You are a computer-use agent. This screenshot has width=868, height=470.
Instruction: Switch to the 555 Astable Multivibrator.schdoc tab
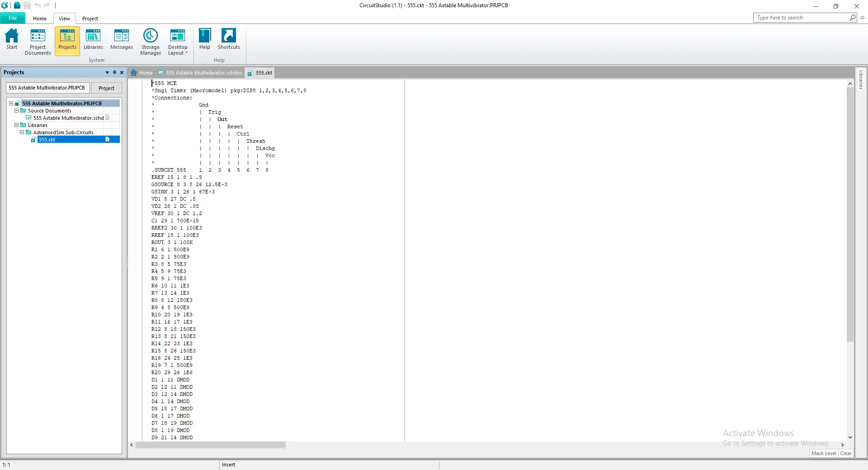click(x=200, y=73)
